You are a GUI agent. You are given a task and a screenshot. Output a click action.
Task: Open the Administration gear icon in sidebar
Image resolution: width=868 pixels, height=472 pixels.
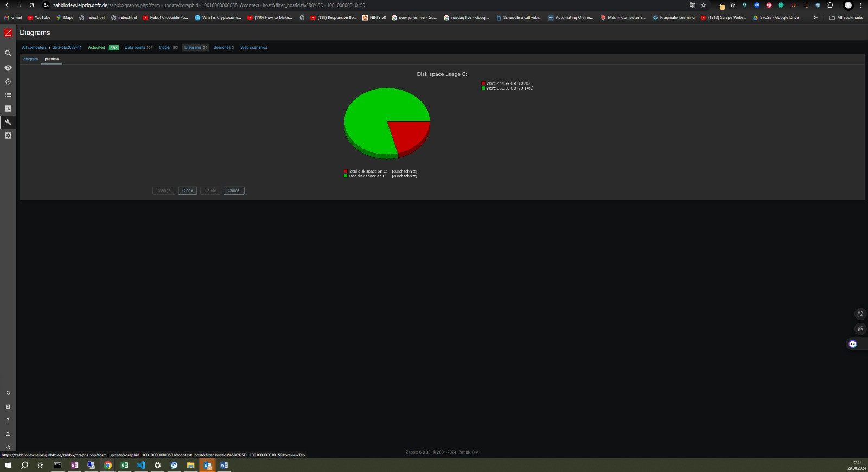(x=8, y=136)
